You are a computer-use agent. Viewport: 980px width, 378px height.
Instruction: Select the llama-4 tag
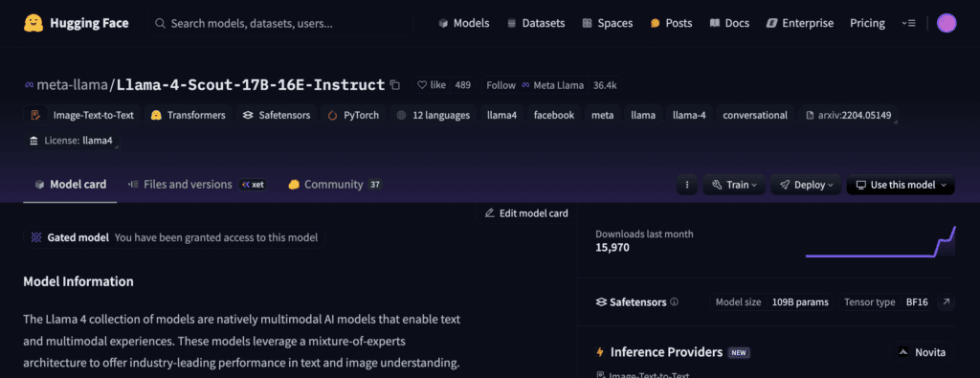pos(689,115)
